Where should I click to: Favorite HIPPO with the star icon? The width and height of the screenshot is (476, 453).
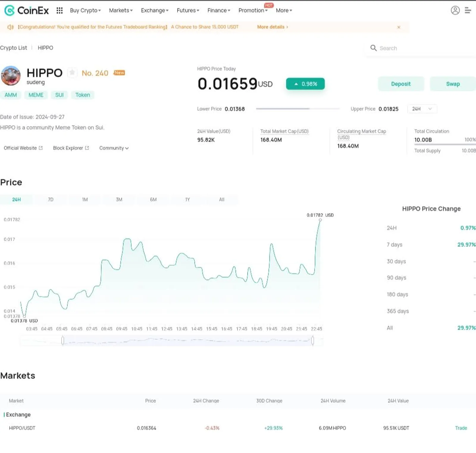coord(72,73)
